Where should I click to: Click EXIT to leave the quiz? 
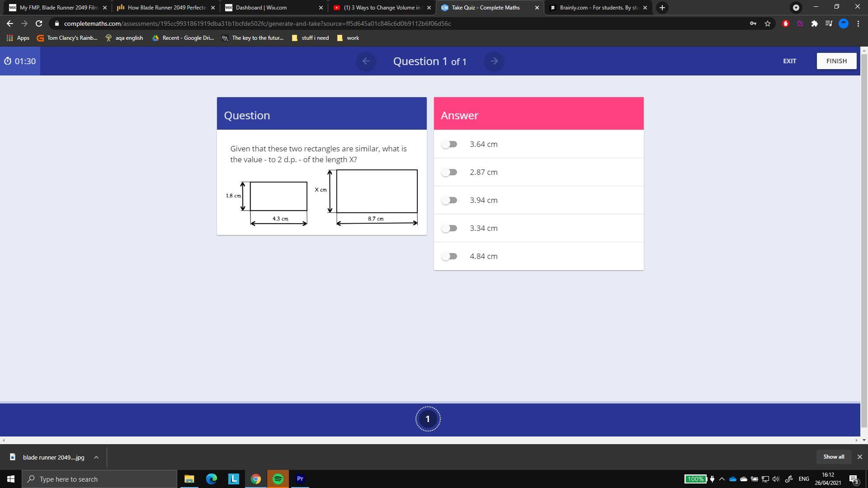[789, 61]
